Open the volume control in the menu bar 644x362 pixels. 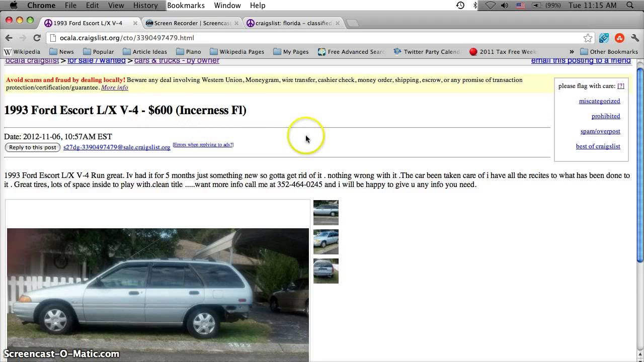505,5
